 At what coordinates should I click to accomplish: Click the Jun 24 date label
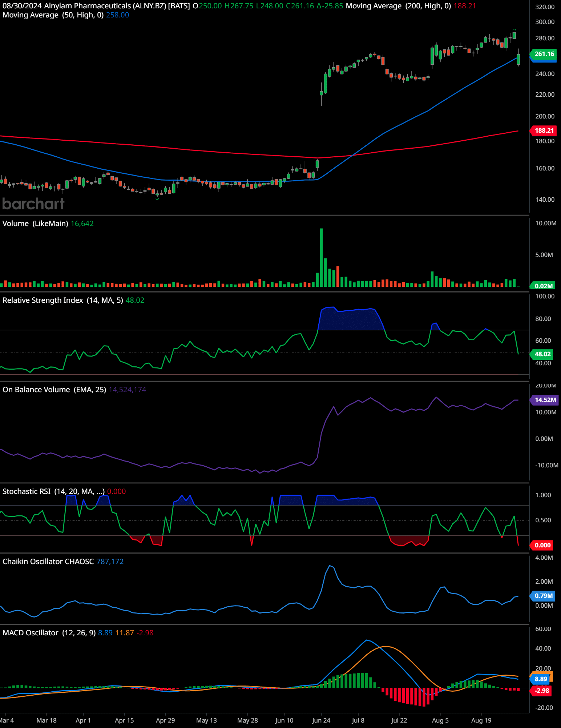(x=321, y=720)
